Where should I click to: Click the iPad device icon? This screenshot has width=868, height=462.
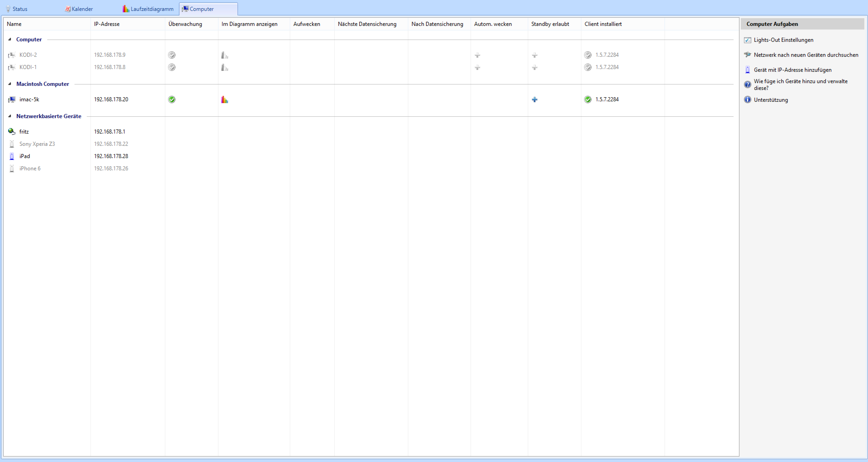[x=12, y=156]
